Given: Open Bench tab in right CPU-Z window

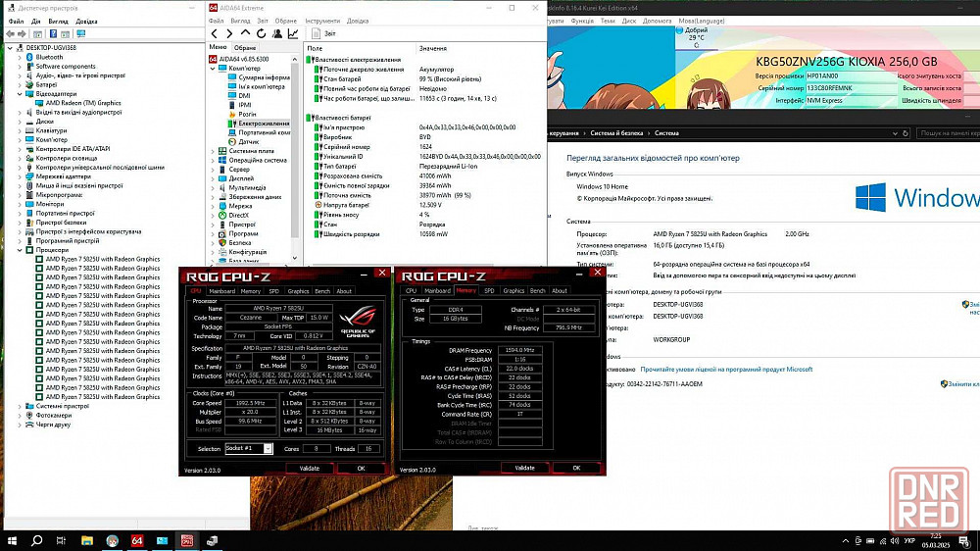Looking at the screenshot, I should pyautogui.click(x=537, y=291).
